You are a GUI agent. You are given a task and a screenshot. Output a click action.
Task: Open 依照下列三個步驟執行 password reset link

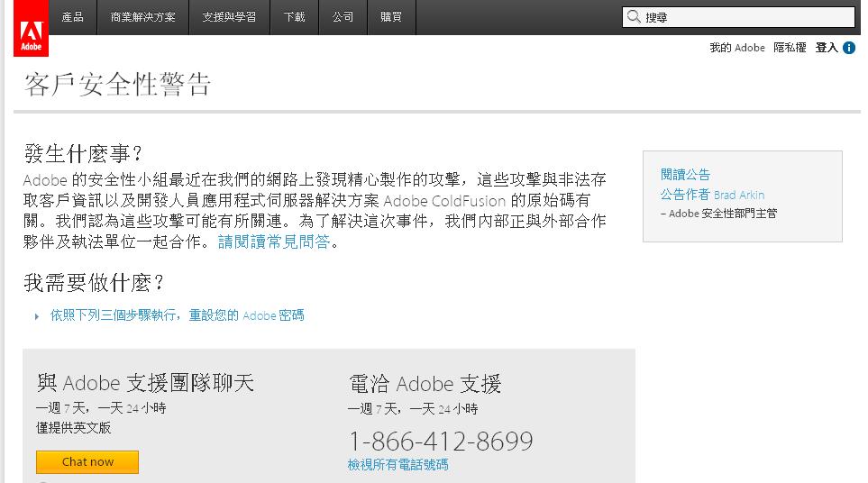pyautogui.click(x=178, y=315)
